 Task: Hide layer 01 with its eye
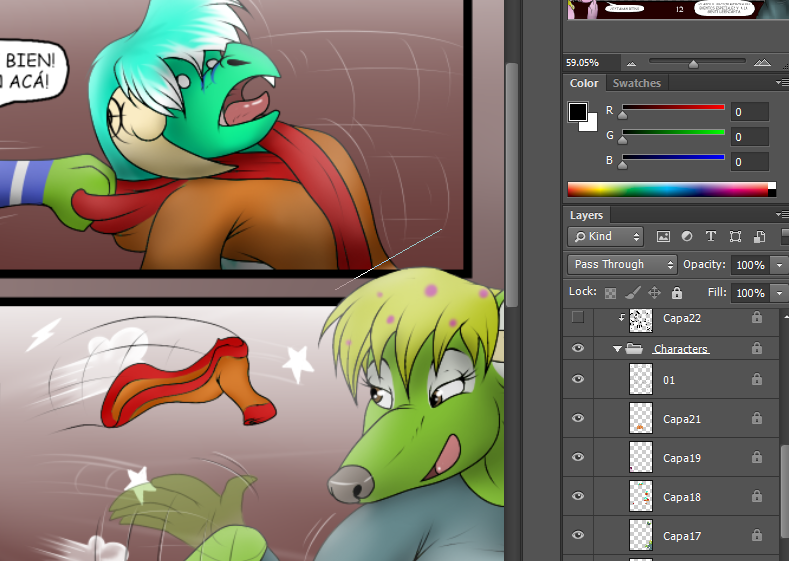click(578, 379)
